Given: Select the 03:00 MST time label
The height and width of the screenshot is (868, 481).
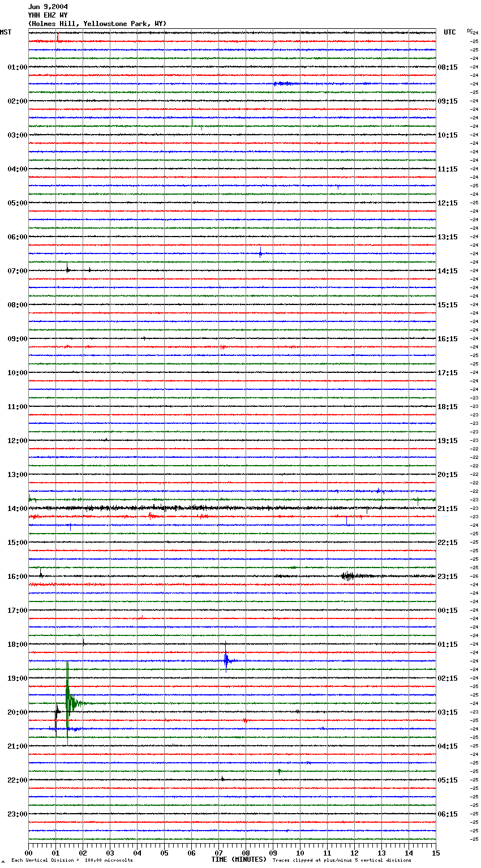Looking at the screenshot, I should (18, 135).
